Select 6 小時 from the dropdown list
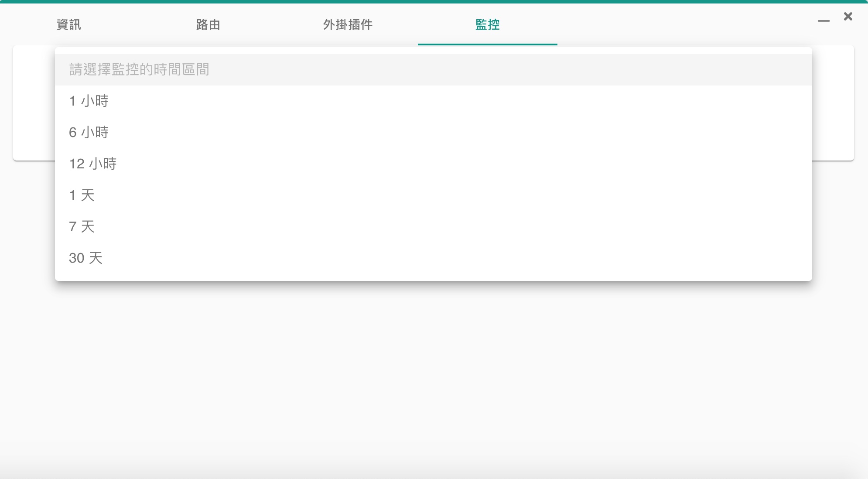 (433, 133)
